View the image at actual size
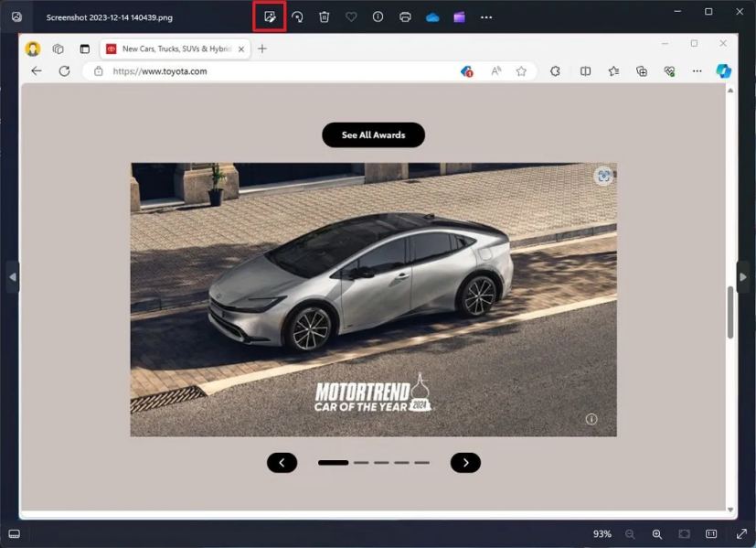756x548 pixels. 711,534
